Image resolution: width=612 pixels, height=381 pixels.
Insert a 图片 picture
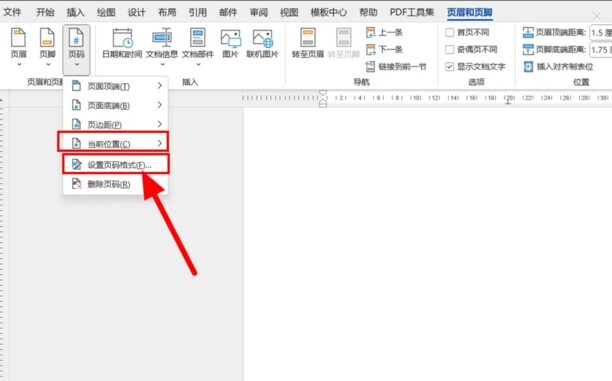(230, 43)
